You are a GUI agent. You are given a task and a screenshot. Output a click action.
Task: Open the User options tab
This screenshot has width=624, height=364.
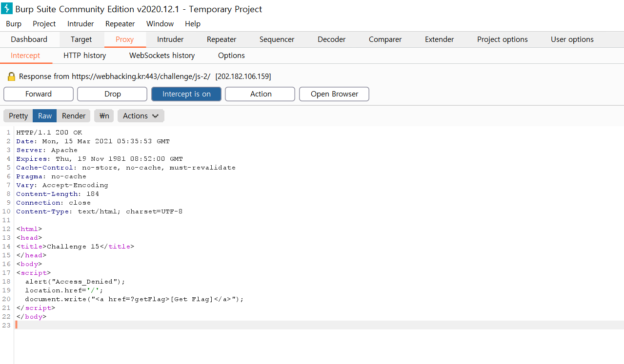572,39
